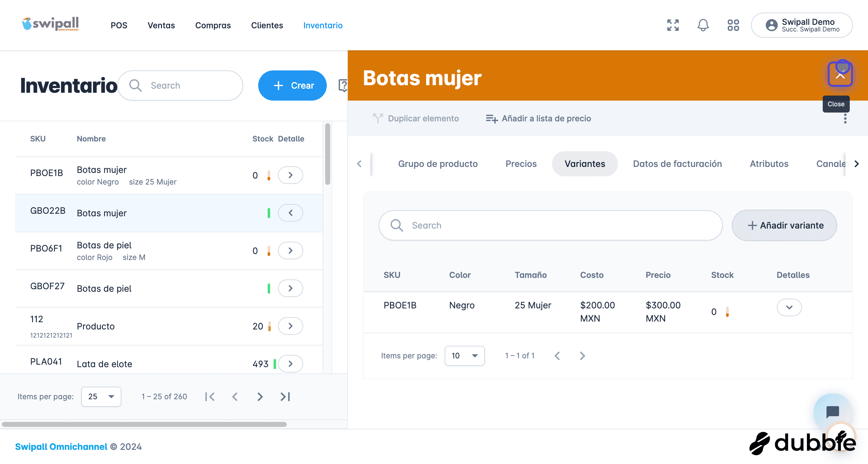Screen dimensions: 868x464
Task: Open Clientes menu
Action: (267, 25)
